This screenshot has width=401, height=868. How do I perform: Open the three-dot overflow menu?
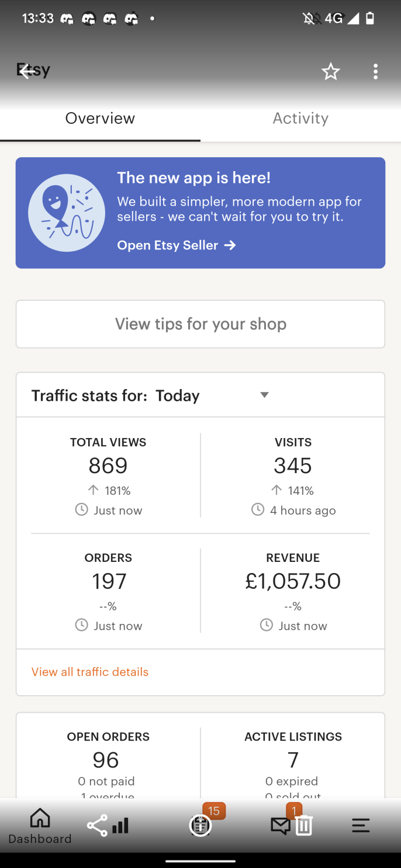[375, 72]
